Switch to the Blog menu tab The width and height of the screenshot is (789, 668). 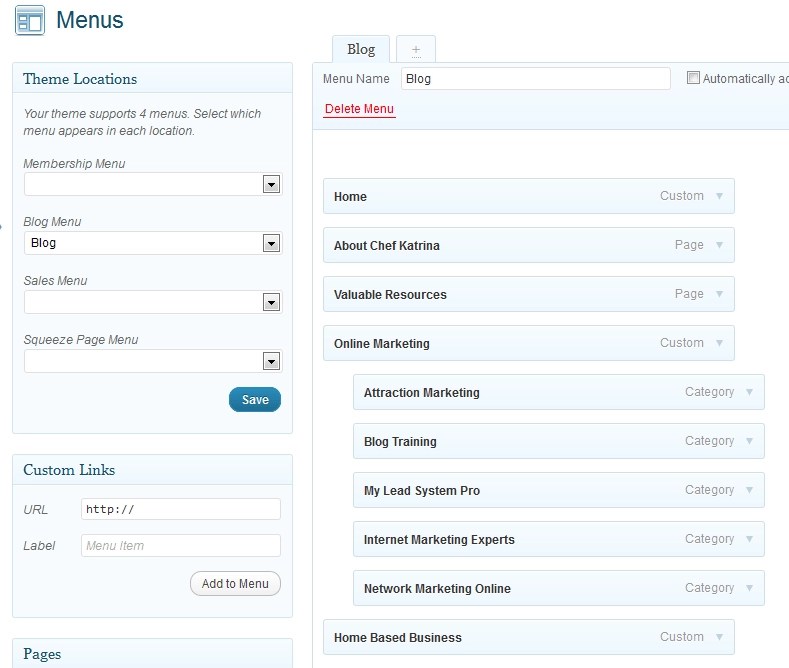coord(361,49)
